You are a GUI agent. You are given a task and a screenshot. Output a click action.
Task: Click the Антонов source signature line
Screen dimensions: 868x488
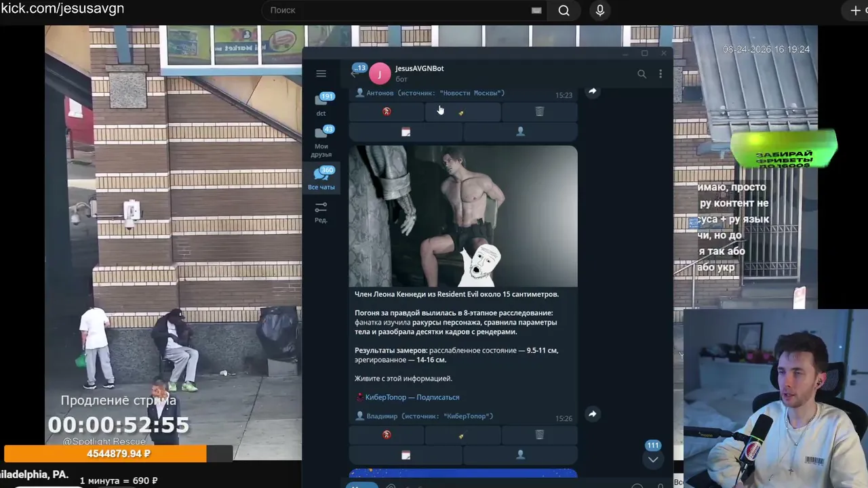pyautogui.click(x=430, y=94)
